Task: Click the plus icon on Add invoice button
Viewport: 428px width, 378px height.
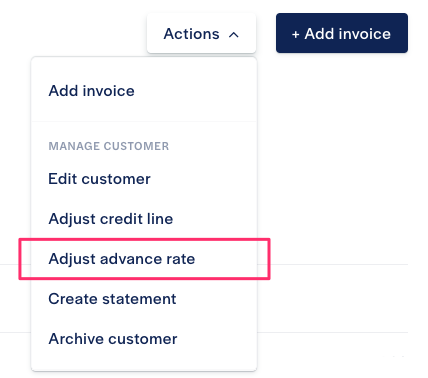Action: pos(295,34)
